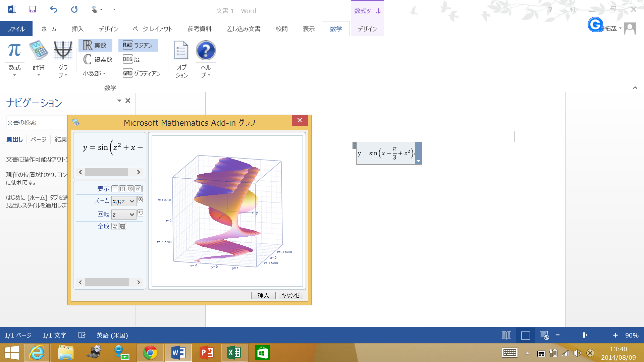Click right arrow of lower dialog scrollbar

[x=139, y=282]
